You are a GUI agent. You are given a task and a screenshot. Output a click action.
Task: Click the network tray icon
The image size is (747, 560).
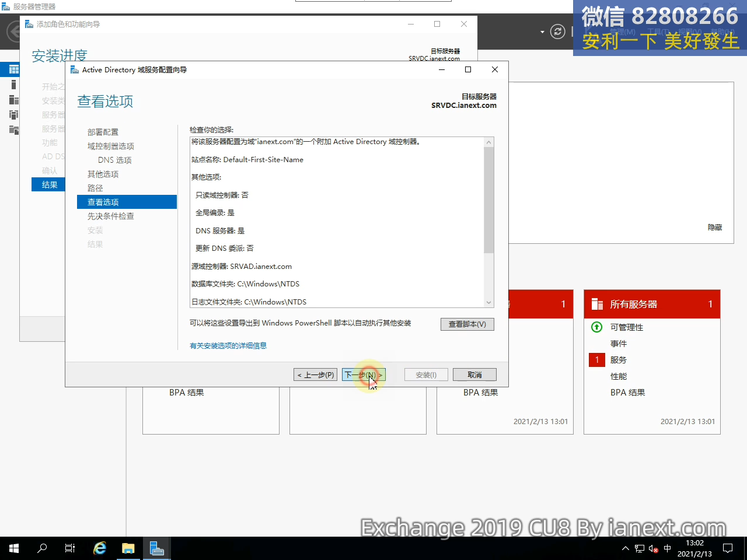click(640, 548)
